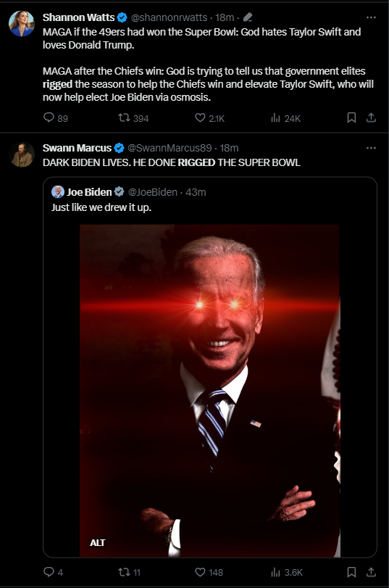Viewport: 389px width, 588px height.
Task: Open the Dark Biden laser-eyes image
Action: point(210,391)
